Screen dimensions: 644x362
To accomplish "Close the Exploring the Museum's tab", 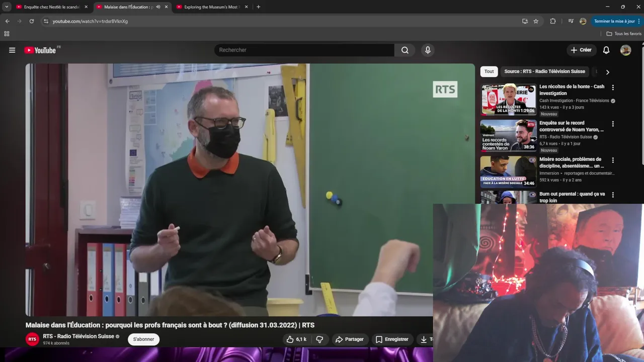I will pyautogui.click(x=246, y=7).
